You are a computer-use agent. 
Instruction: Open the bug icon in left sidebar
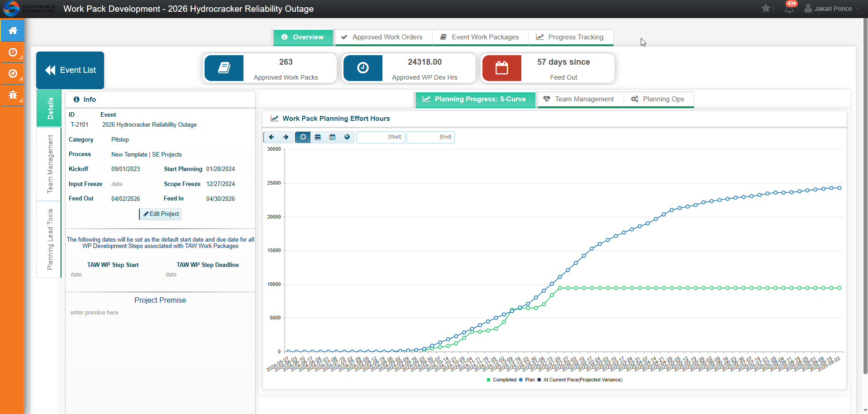(13, 95)
